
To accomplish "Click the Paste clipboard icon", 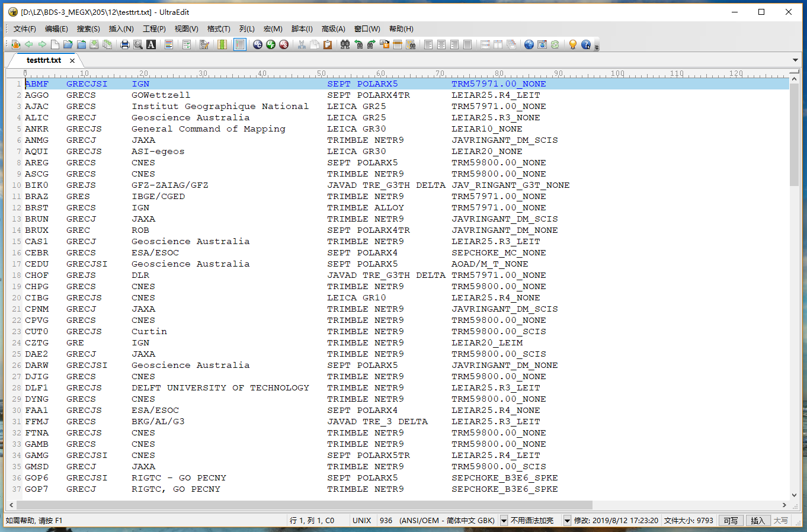I will (x=328, y=44).
